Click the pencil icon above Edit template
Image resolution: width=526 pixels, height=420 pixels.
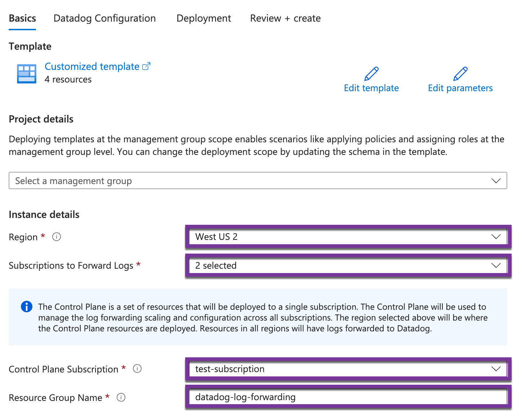point(371,74)
